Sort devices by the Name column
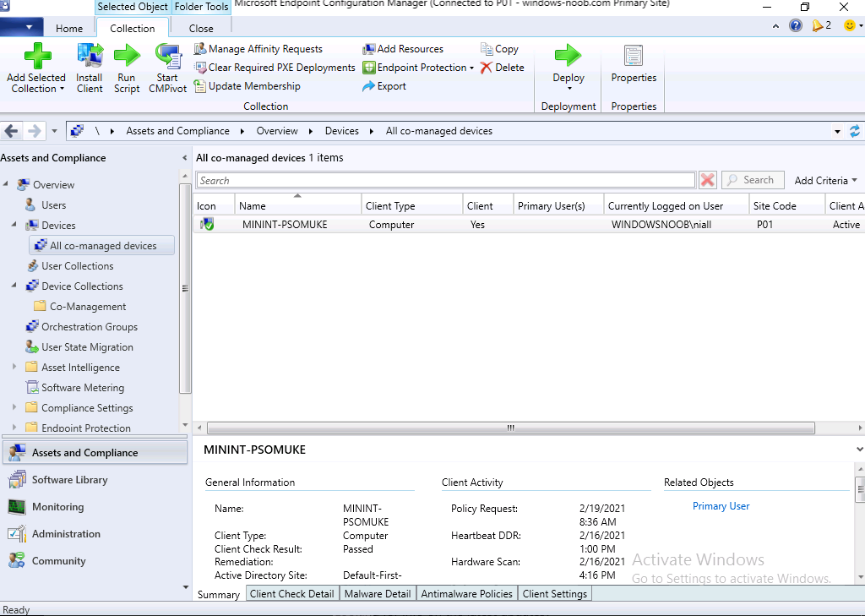The height and width of the screenshot is (616, 865). pos(298,206)
